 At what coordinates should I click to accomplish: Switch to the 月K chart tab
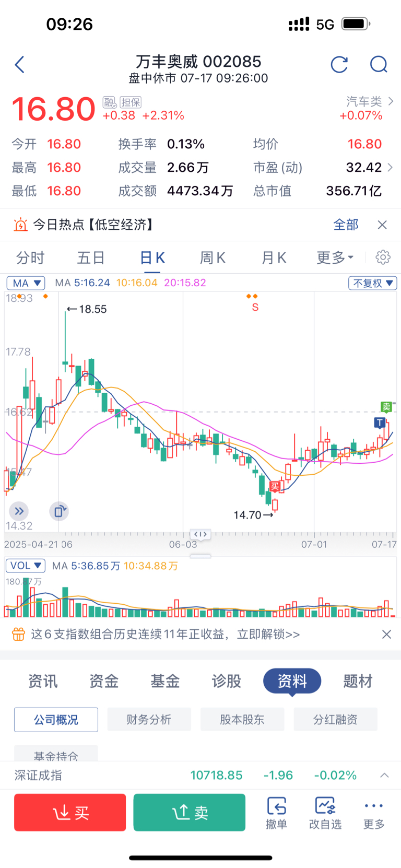pos(274,258)
